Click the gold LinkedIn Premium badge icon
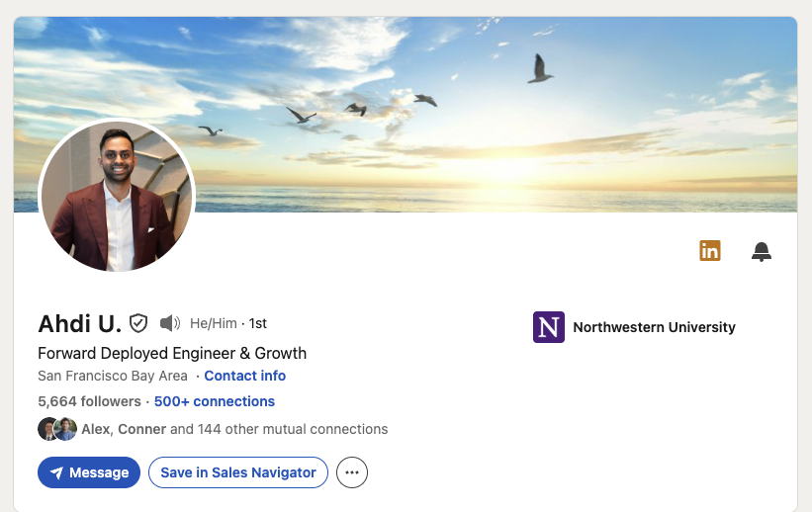The width and height of the screenshot is (812, 512). [709, 251]
